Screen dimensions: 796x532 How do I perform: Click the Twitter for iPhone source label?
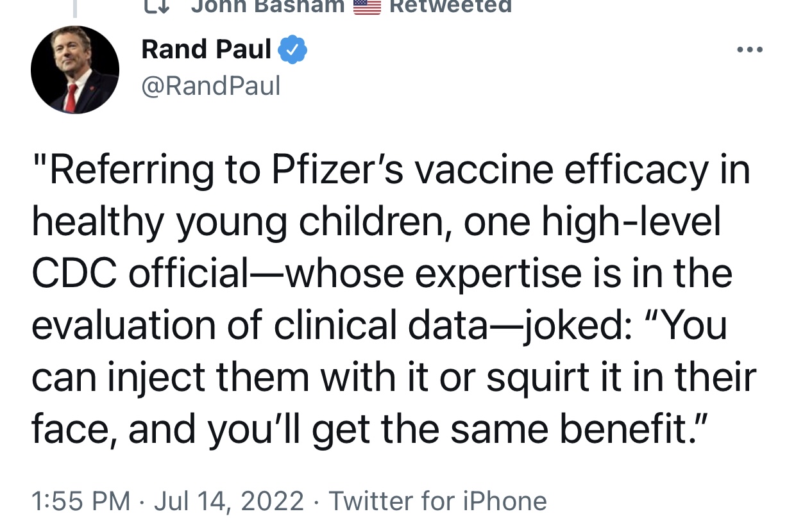(x=438, y=501)
